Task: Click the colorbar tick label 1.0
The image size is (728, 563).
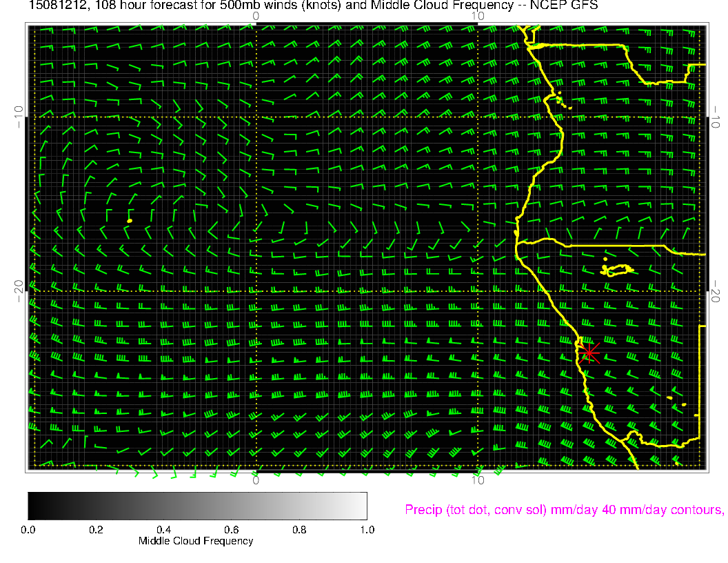Action: pos(367,530)
